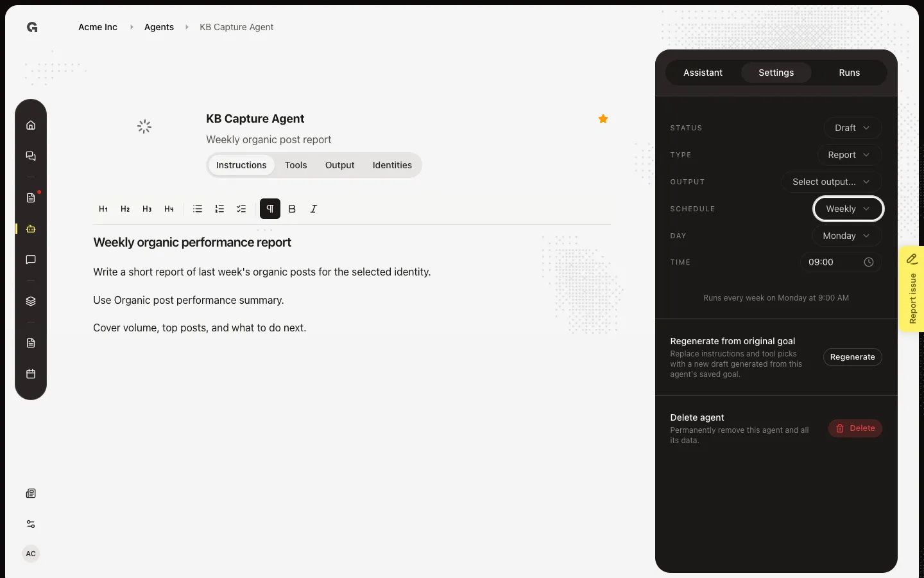
Task: Switch to the Assistant tab
Action: (x=703, y=73)
